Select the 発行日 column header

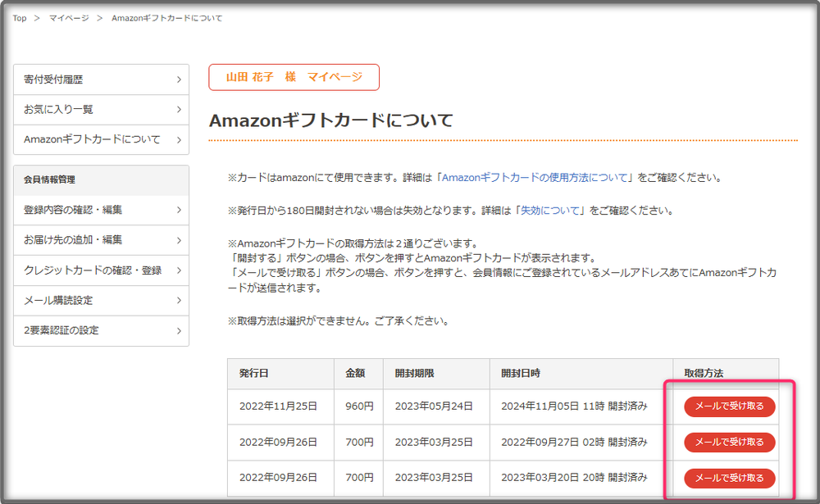pos(254,374)
